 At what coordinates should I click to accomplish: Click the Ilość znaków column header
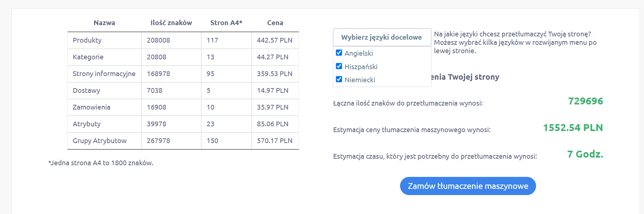coord(171,23)
